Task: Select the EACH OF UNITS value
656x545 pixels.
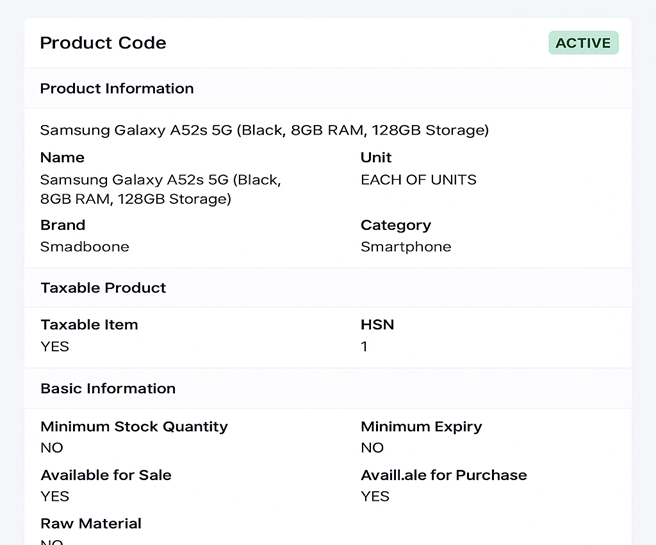Action: 418,180
